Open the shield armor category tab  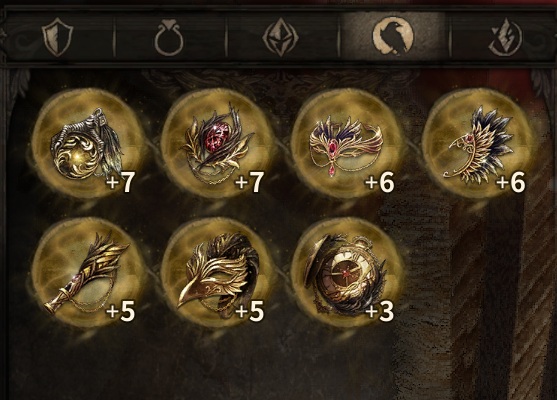[x=57, y=36]
